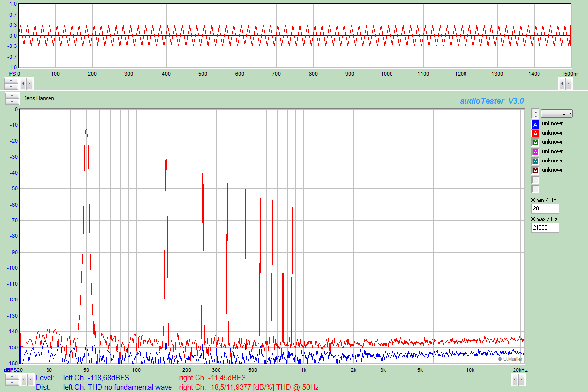Viewport: 588px width, 392px height.
Task: Click the FS axis unit label
Action: (x=12, y=74)
